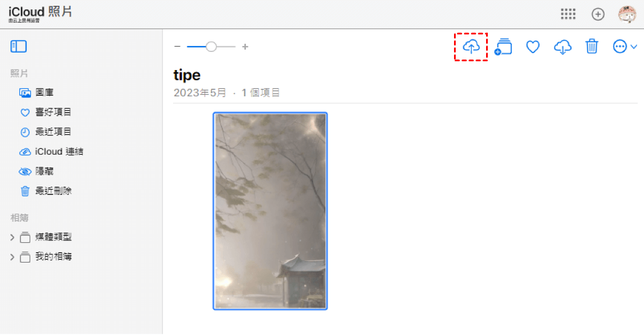Toggle the sidebar panel visibility
This screenshot has width=644, height=335.
[x=19, y=47]
